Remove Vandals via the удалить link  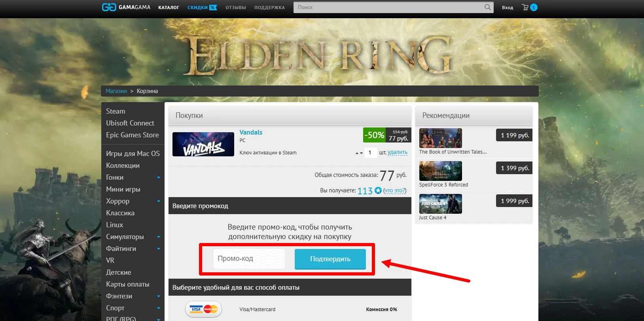pos(397,152)
